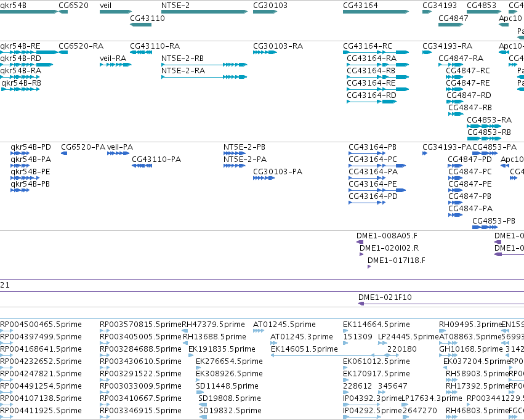Image resolution: width=524 pixels, height=420 pixels.
Task: Select EST EK146051.5prime
Action: [x=330, y=355]
